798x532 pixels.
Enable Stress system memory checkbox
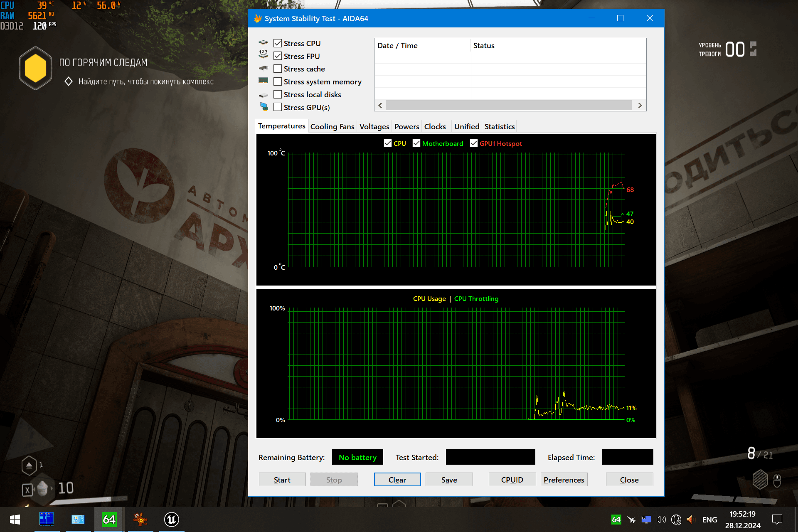278,82
